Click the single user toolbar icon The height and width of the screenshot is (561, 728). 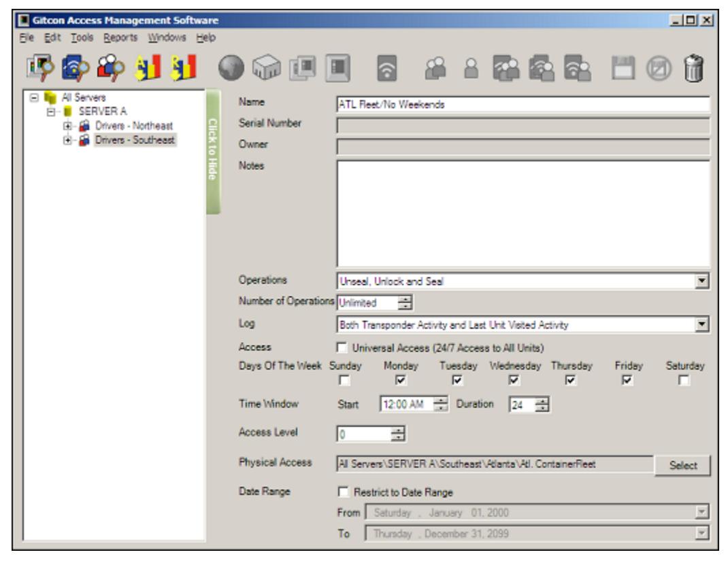pos(471,68)
